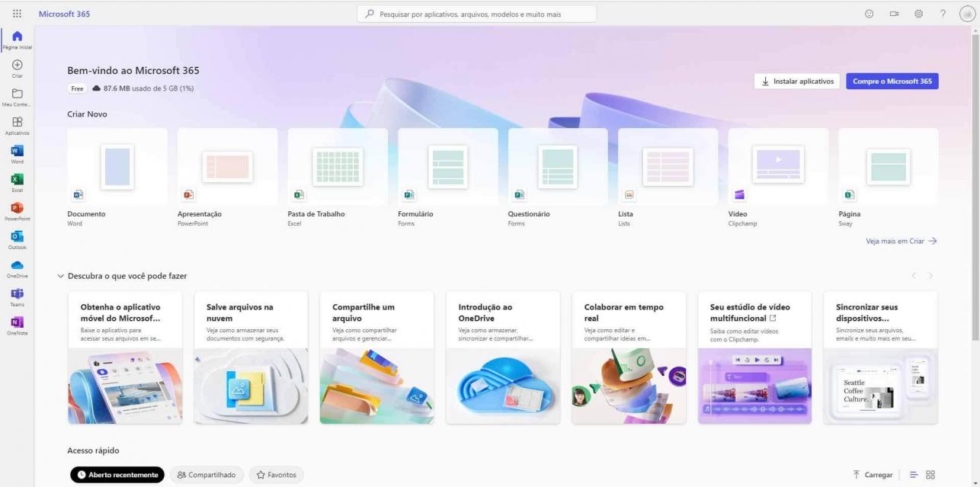The image size is (980, 487).
Task: Click next arrow of discover carousel
Action: pos(930,275)
